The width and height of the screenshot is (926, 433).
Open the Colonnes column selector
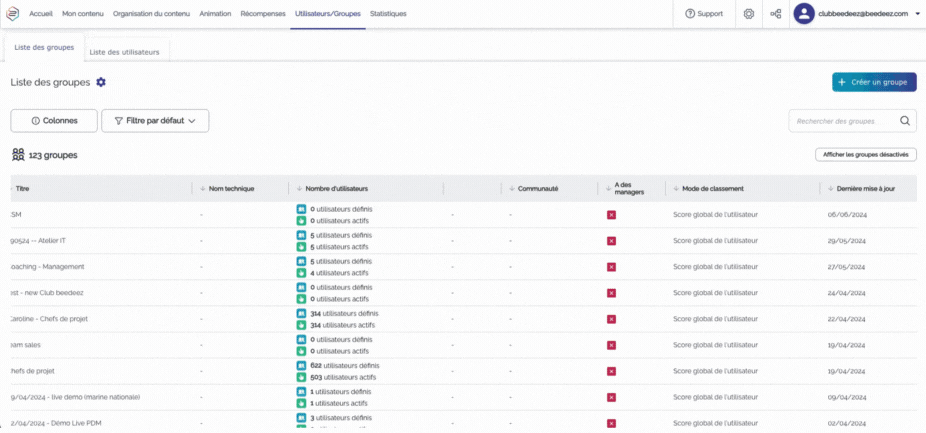coord(54,121)
